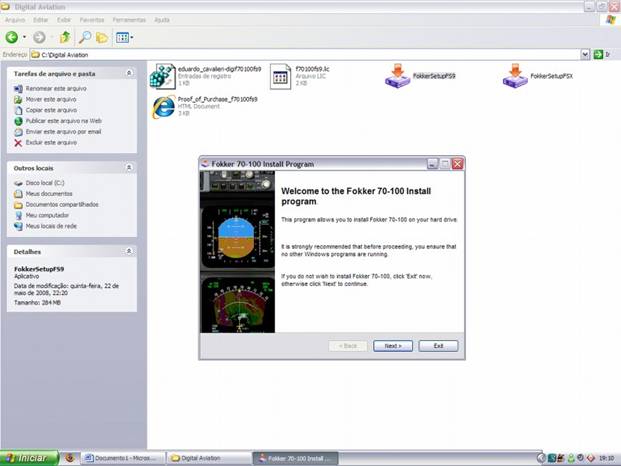Viewport: 621px width, 466px height.
Task: Click the Rename task icon
Action: tap(18, 89)
